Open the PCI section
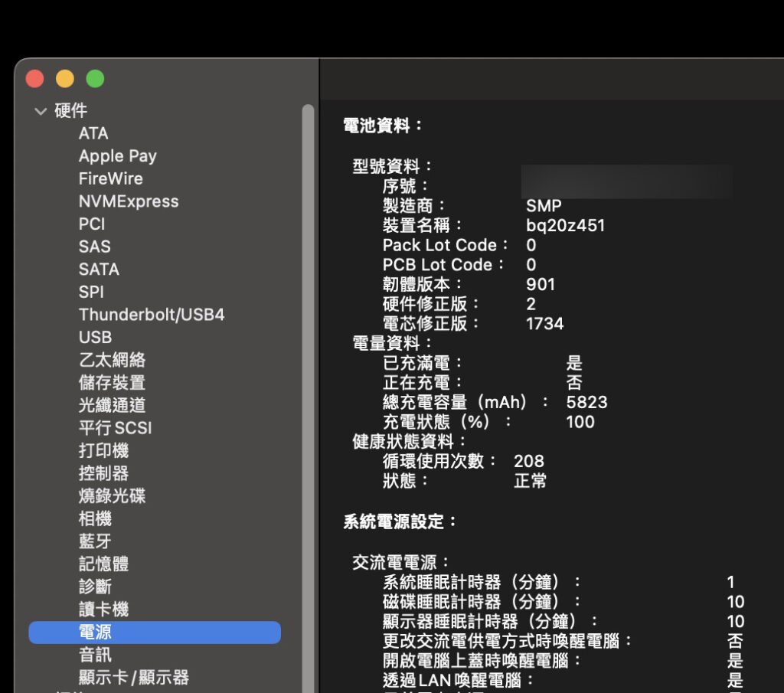 pos(92,224)
